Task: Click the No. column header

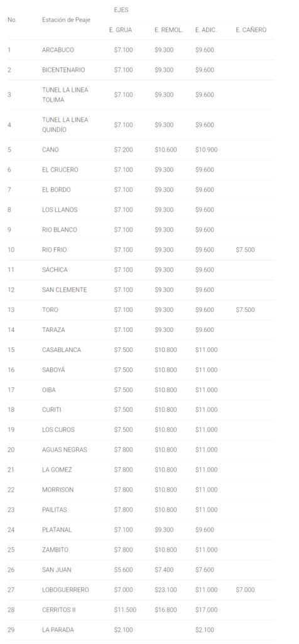Action: [x=13, y=19]
